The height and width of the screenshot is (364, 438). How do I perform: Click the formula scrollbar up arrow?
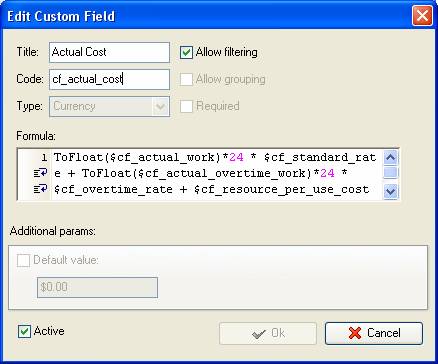coord(390,157)
